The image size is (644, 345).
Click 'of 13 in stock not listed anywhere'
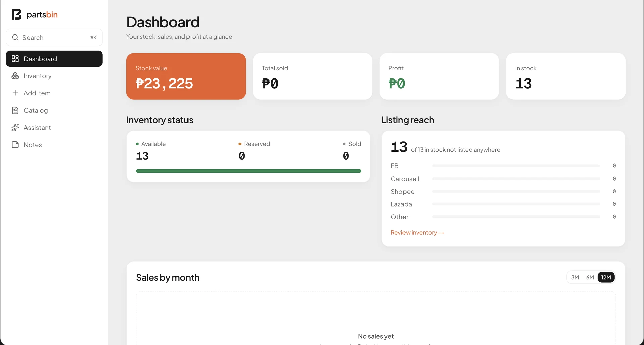455,150
